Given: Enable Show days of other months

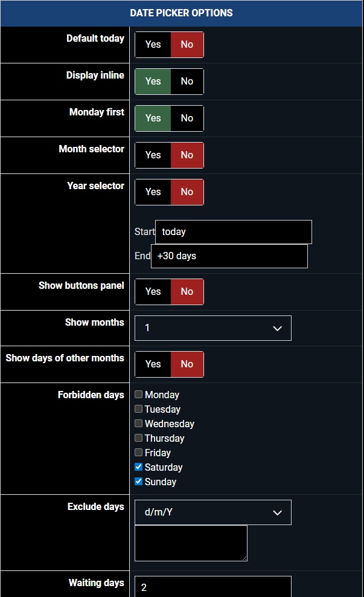Looking at the screenshot, I should 153,364.
